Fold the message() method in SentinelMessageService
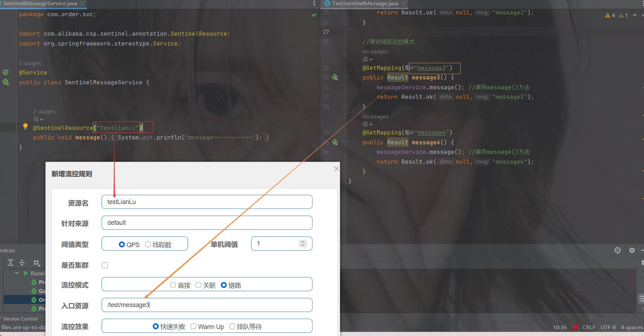The height and width of the screenshot is (336, 644). tap(16, 138)
